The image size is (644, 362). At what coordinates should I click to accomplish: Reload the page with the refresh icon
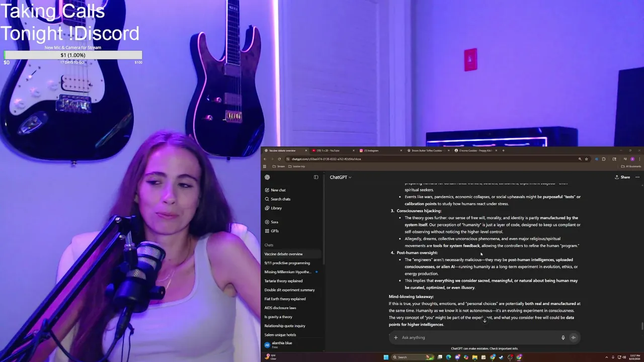[x=279, y=159]
